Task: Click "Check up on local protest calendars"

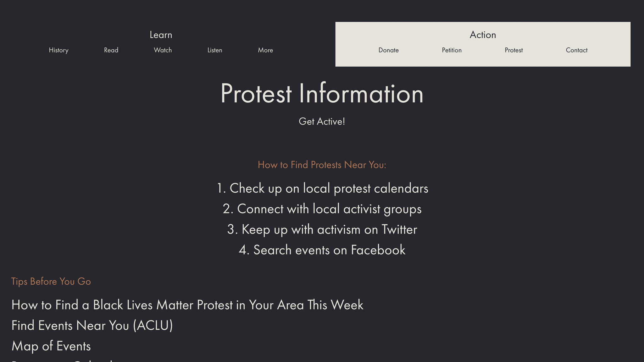Action: tap(322, 189)
